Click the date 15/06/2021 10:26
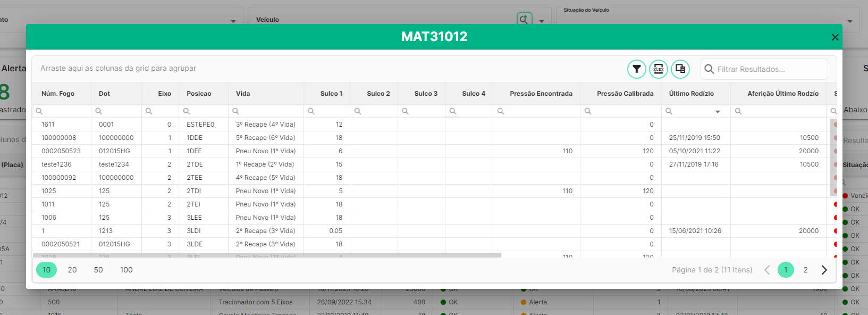The width and height of the screenshot is (868, 315). (695, 231)
